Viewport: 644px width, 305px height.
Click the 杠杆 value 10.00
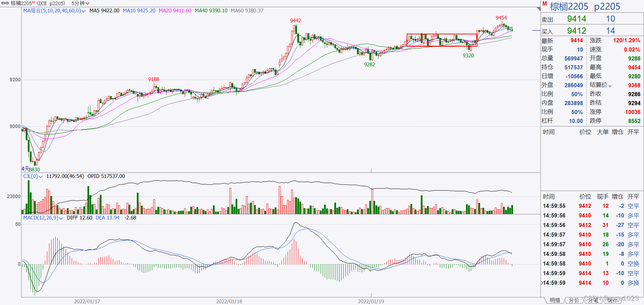point(576,121)
